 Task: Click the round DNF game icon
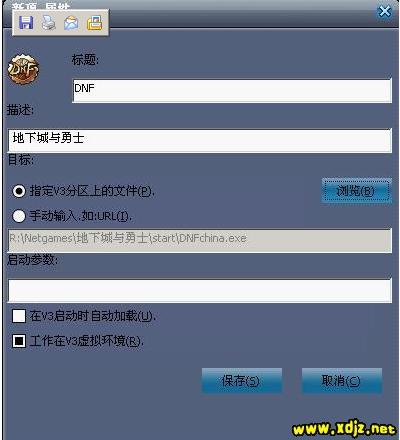[23, 69]
